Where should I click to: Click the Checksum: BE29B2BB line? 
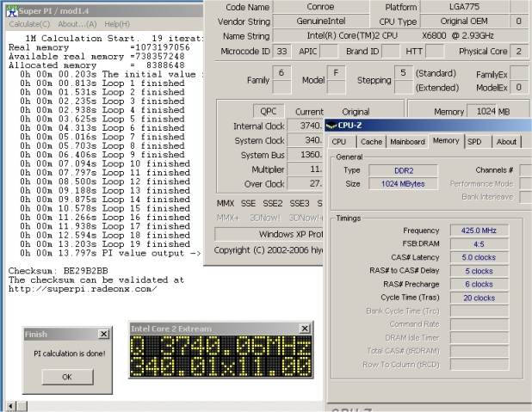58,271
